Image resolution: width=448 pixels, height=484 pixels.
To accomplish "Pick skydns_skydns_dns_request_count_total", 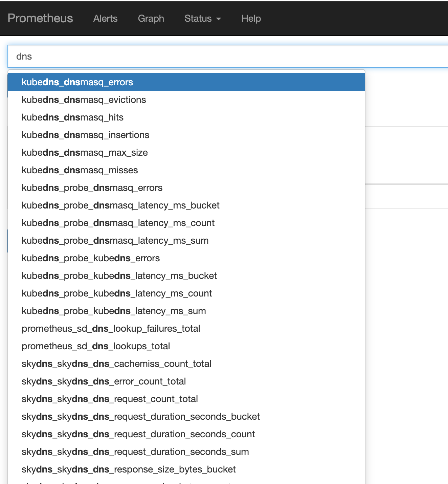I will [186, 399].
